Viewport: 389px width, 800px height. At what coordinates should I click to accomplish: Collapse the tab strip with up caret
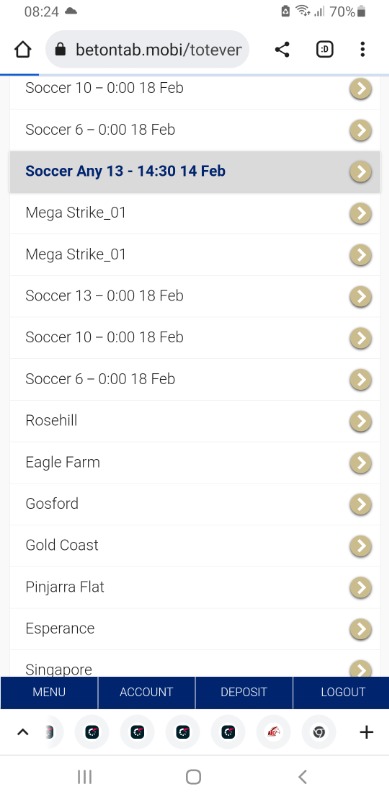[x=22, y=732]
